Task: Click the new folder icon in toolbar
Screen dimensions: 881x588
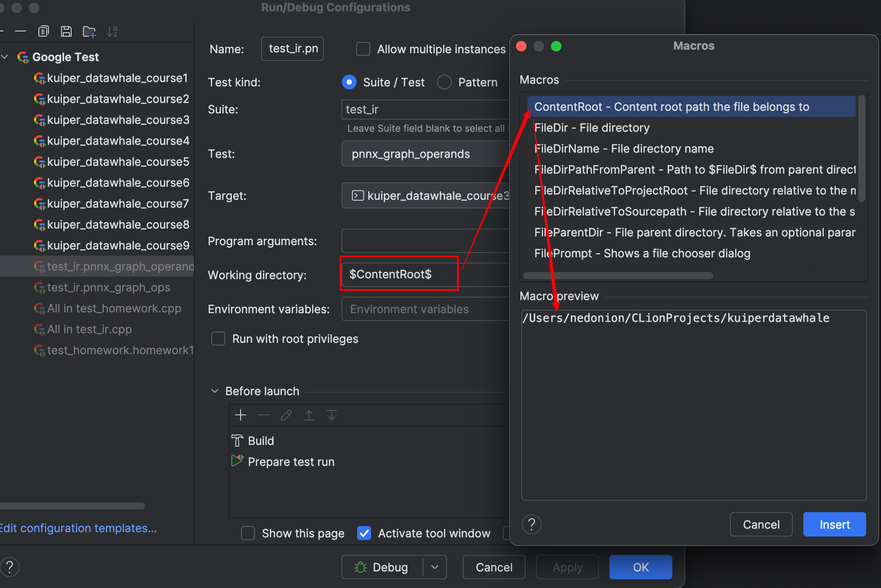Action: click(x=89, y=31)
